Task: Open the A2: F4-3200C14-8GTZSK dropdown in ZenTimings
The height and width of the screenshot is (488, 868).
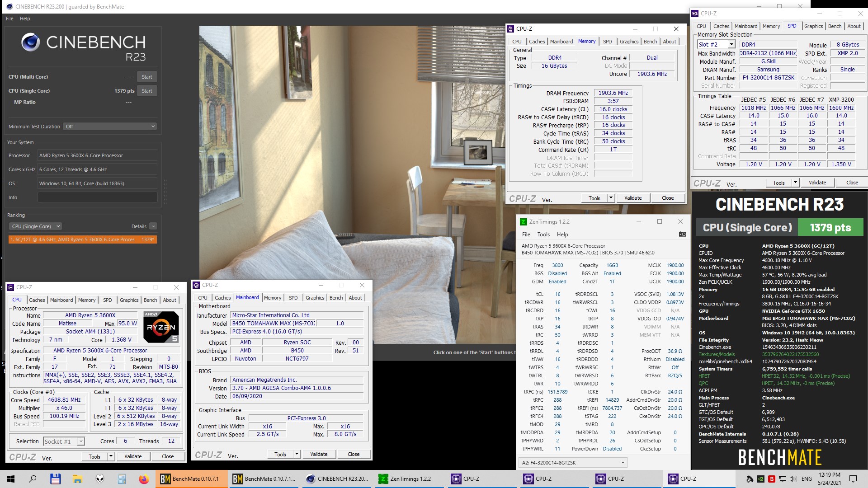Action: 572,462
